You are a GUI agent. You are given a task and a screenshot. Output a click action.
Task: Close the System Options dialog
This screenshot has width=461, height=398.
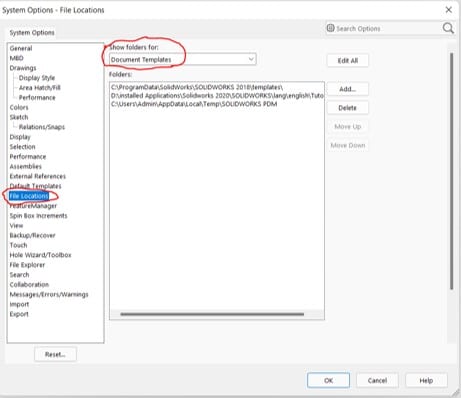click(x=449, y=10)
